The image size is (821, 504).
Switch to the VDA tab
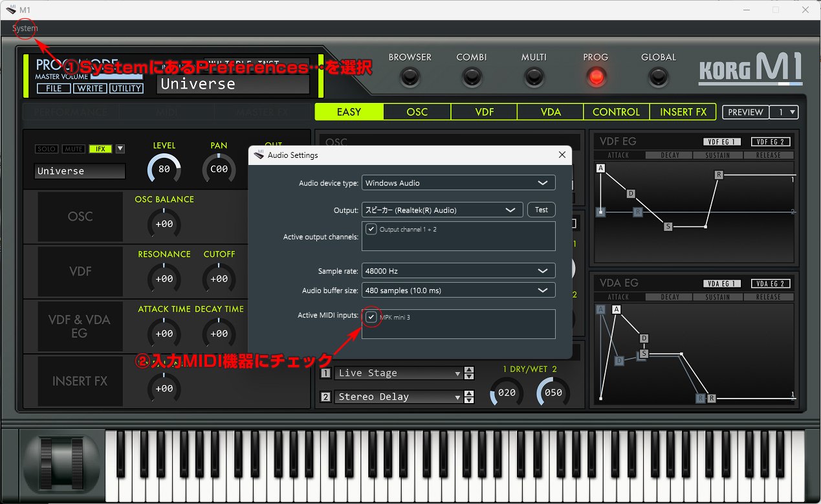click(551, 112)
